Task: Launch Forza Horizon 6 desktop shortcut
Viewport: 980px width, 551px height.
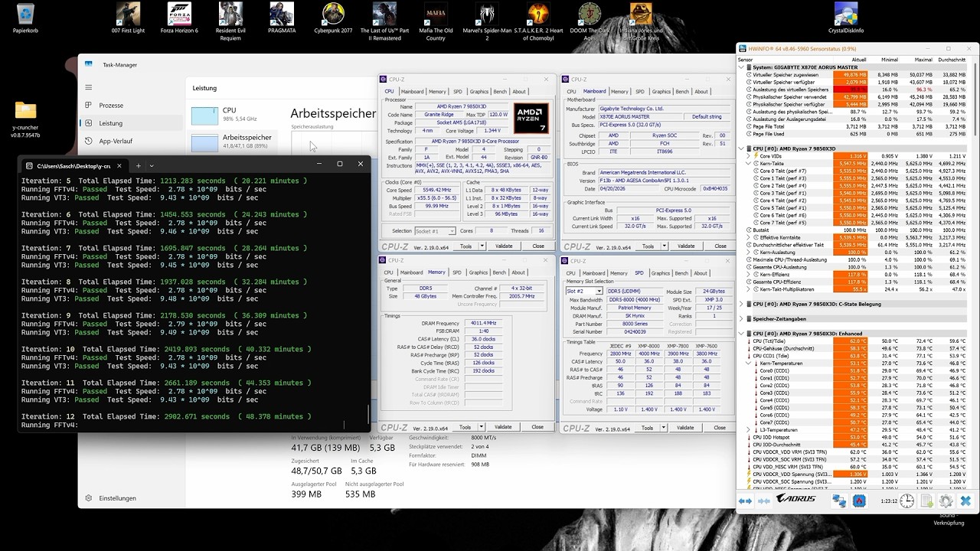Action: [x=179, y=18]
